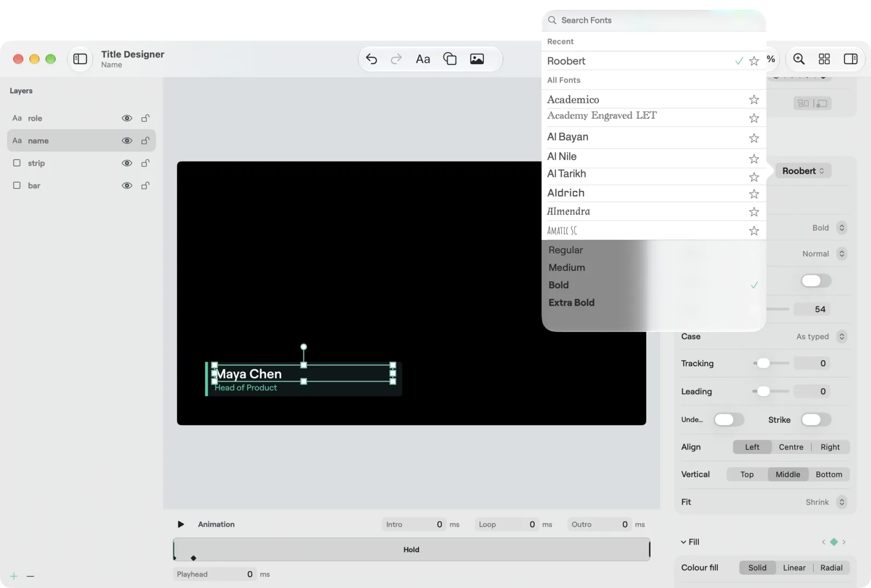This screenshot has height=588, width=871.
Task: Undo the last action
Action: (x=371, y=59)
